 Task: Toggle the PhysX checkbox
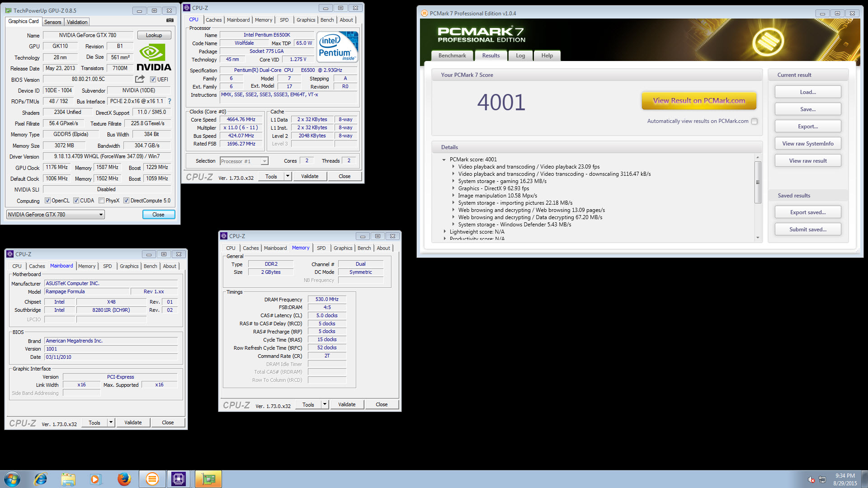[102, 201]
